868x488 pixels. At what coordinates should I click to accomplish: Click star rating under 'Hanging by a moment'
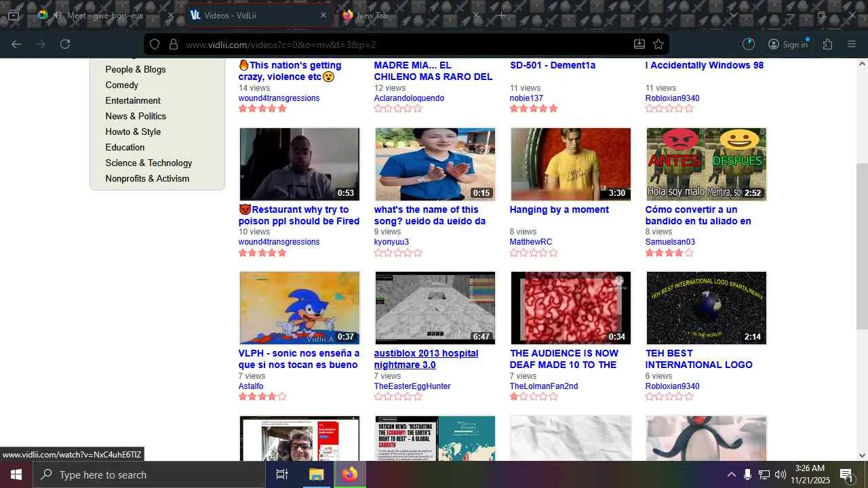point(534,253)
